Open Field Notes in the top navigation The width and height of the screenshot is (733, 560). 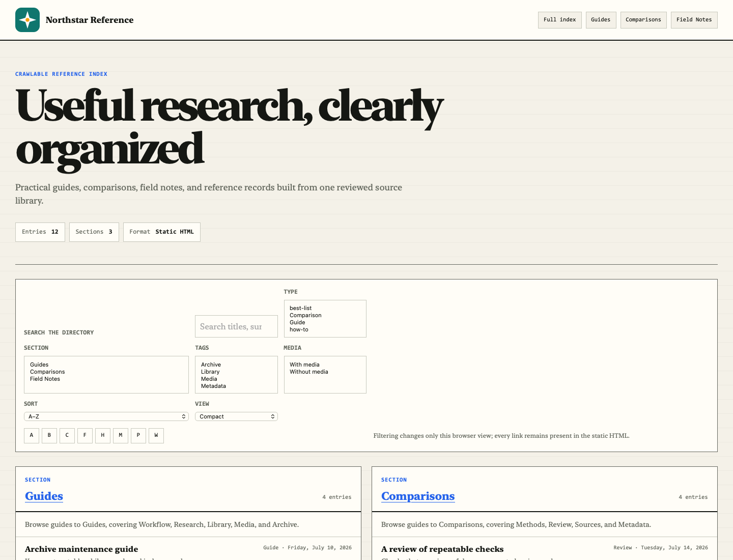pyautogui.click(x=694, y=20)
